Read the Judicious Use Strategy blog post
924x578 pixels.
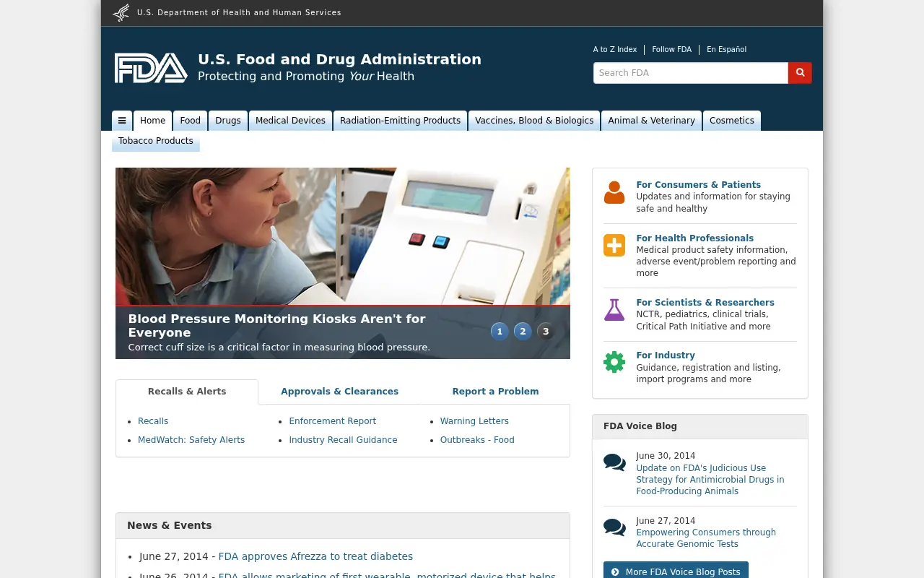pos(710,480)
